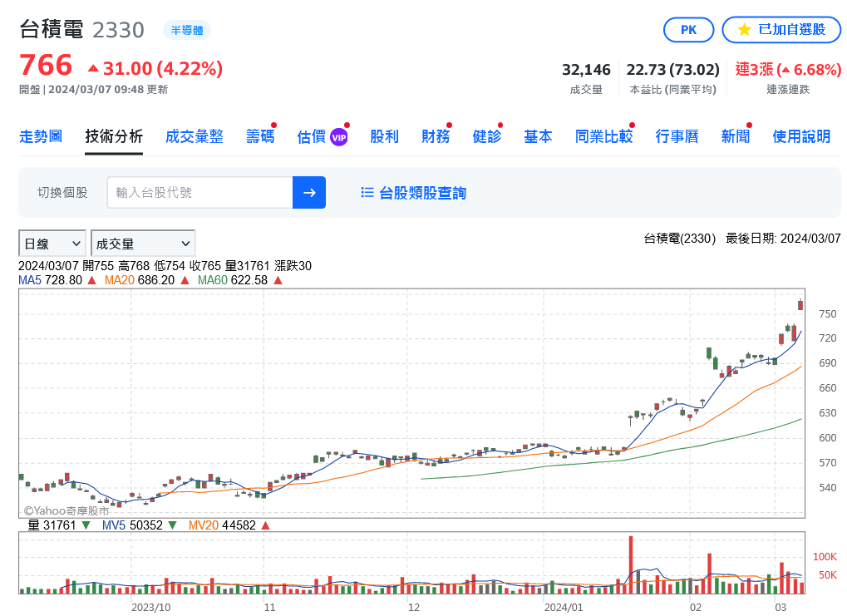
Task: Click the tallest red volume bar
Action: (x=630, y=565)
